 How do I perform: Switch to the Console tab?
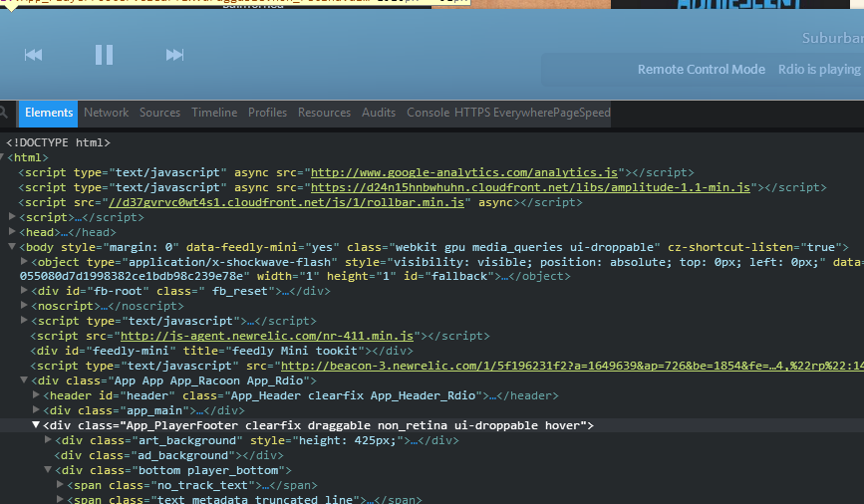(428, 113)
